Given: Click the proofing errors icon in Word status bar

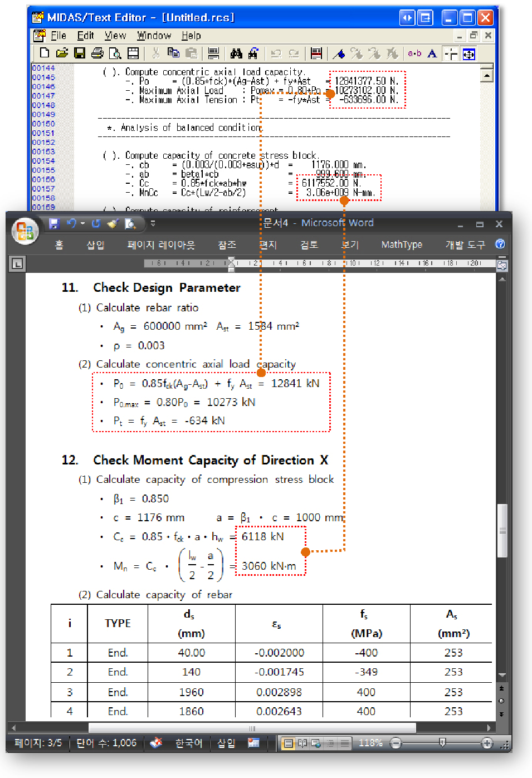Looking at the screenshot, I should pos(157,742).
